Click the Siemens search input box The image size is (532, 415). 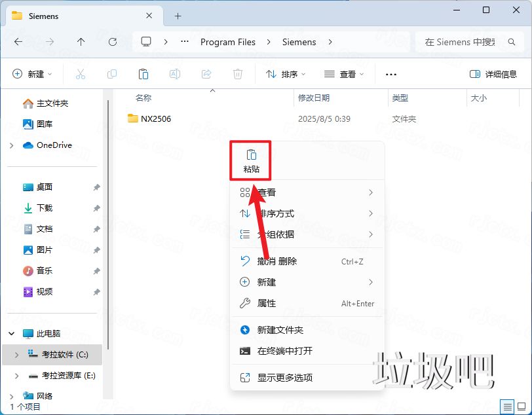[x=468, y=42]
